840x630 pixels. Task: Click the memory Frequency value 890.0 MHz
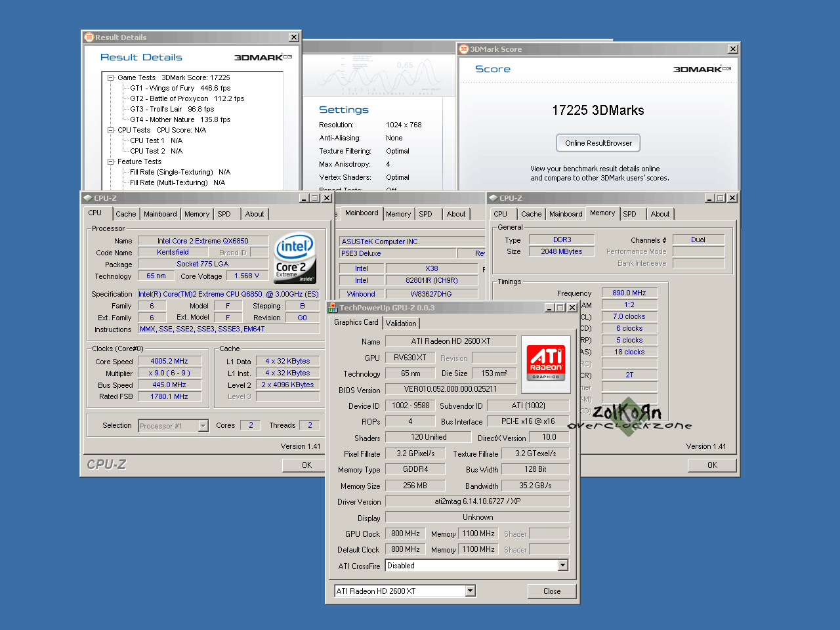(629, 293)
